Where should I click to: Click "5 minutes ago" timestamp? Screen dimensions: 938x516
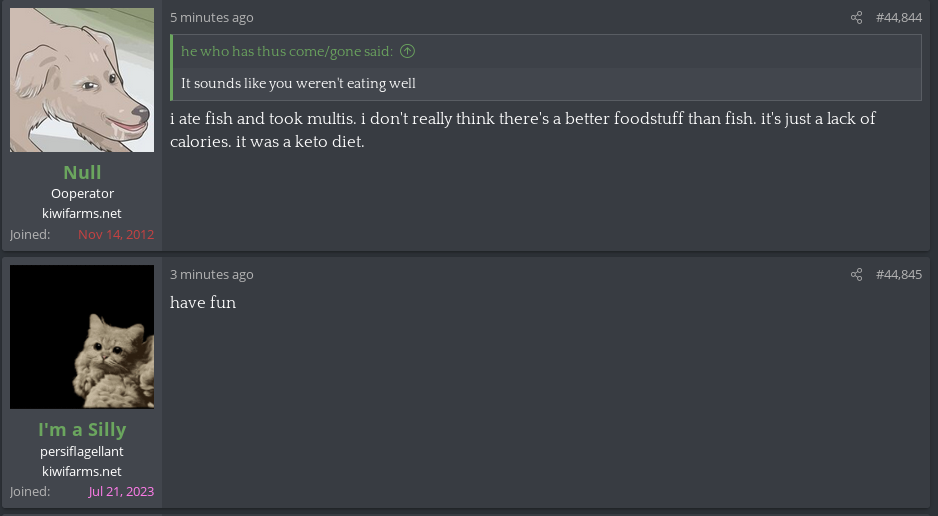click(211, 18)
